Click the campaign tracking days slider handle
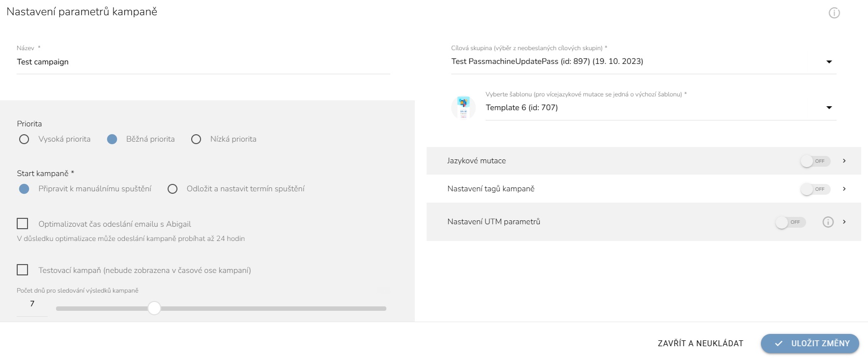The width and height of the screenshot is (868, 359). click(x=154, y=308)
